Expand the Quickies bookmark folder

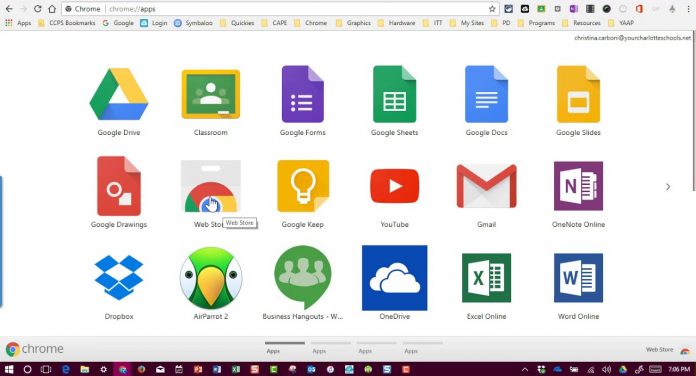(x=237, y=23)
